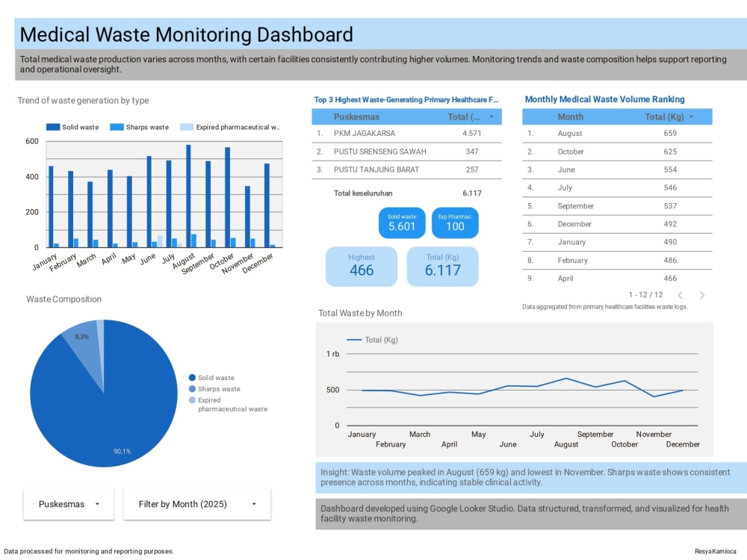Click the Top 3 Highest Waste-Generating title
Viewport: 747px width, 560px height.
click(x=406, y=99)
